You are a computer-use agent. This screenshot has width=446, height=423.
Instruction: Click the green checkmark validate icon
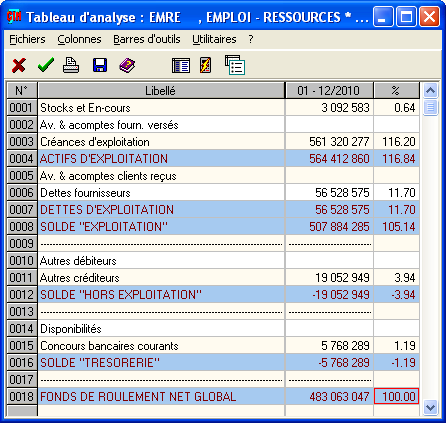[46, 65]
